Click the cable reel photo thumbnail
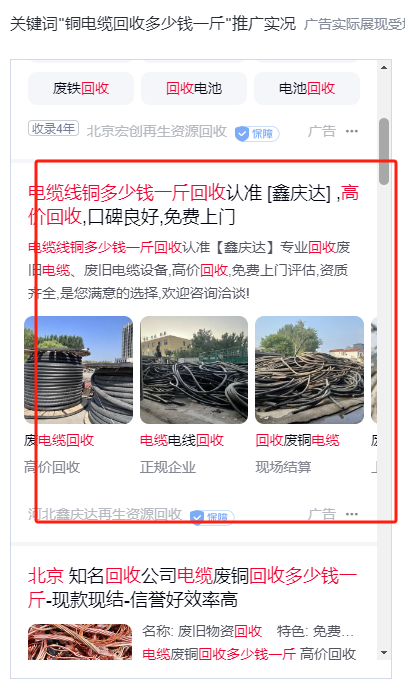 (x=78, y=370)
